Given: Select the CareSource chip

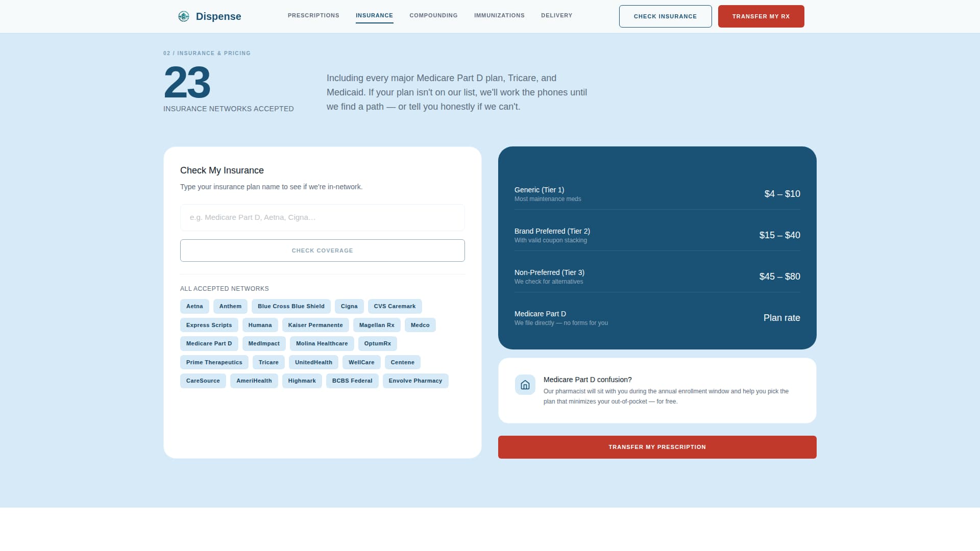Looking at the screenshot, I should pyautogui.click(x=203, y=381).
